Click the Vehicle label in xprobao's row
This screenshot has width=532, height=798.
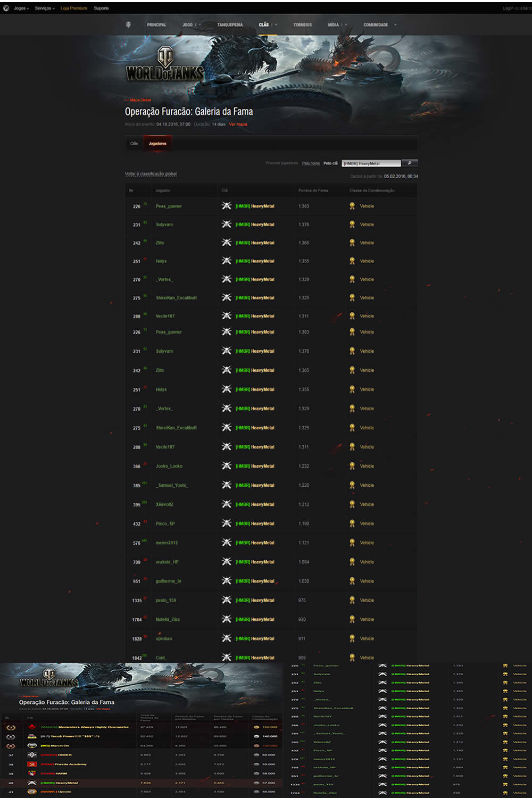[x=367, y=638]
